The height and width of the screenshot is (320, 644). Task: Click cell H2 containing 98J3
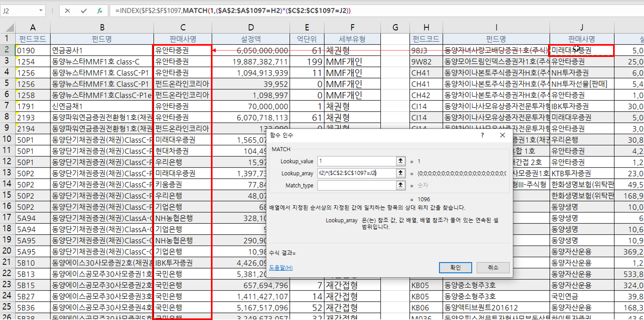[x=426, y=50]
